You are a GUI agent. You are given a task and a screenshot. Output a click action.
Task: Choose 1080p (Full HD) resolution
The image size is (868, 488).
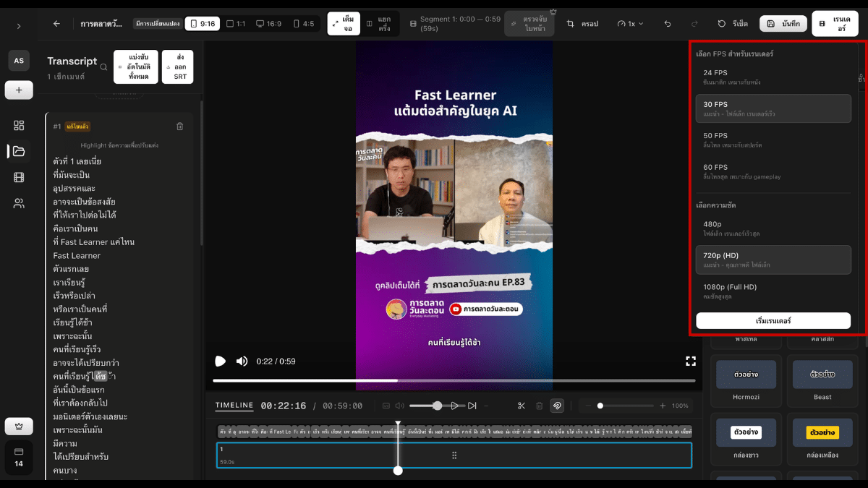773,291
